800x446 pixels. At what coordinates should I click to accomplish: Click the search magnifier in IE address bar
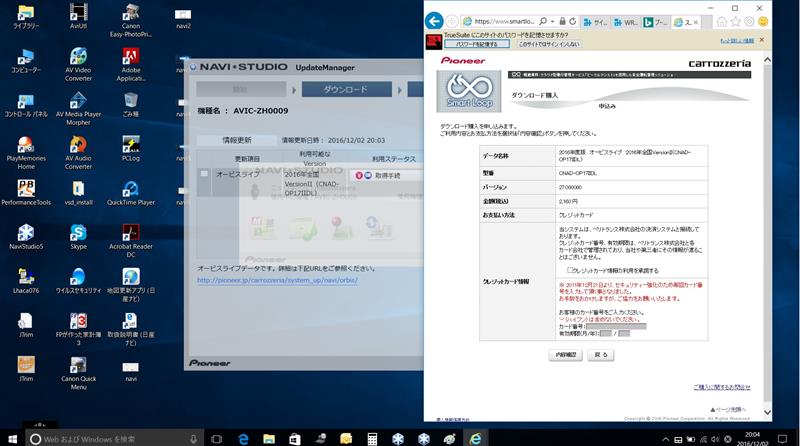(x=543, y=21)
